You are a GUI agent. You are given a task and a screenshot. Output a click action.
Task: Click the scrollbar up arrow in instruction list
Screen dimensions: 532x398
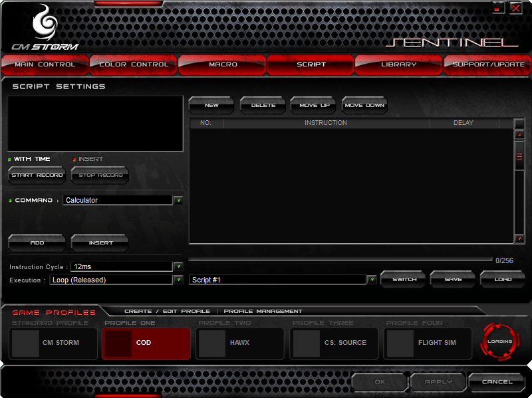point(519,135)
